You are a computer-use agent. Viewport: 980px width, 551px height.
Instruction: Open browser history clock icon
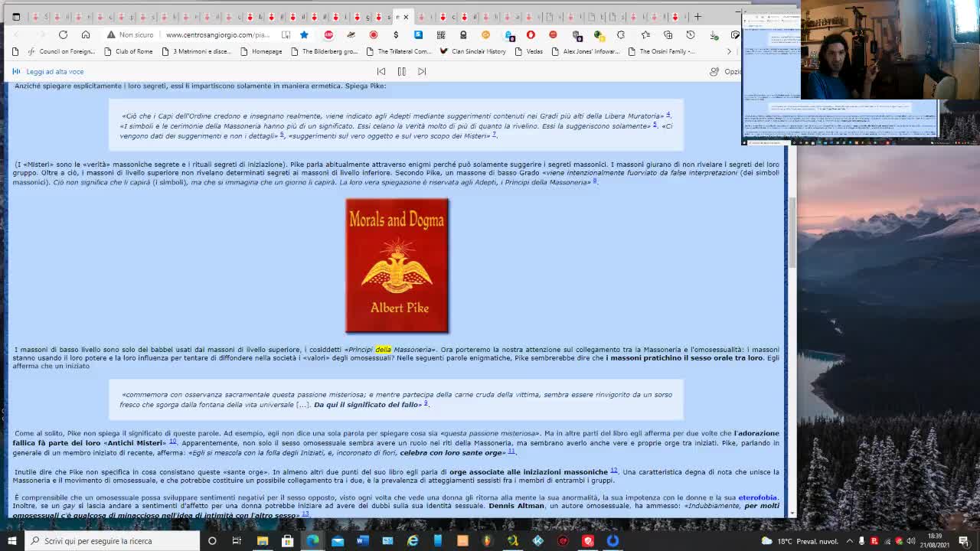(x=691, y=34)
